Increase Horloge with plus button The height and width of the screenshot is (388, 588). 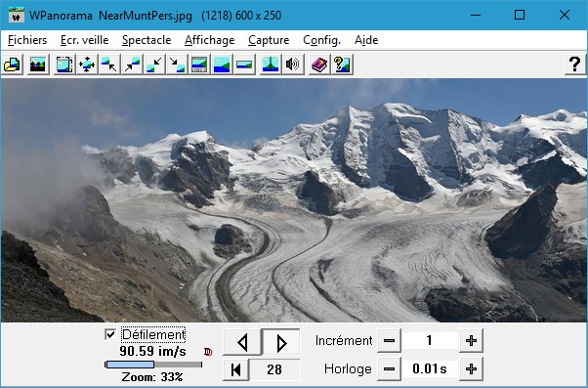pyautogui.click(x=471, y=368)
